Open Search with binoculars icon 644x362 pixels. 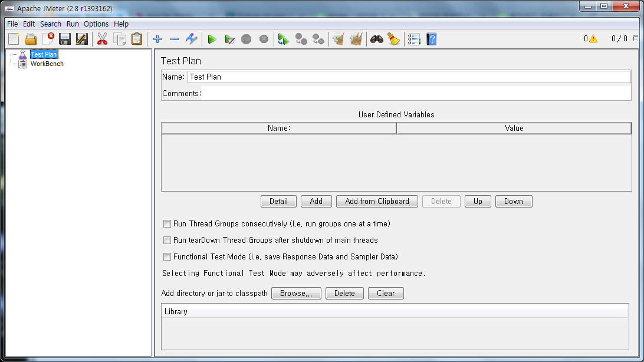tap(377, 39)
